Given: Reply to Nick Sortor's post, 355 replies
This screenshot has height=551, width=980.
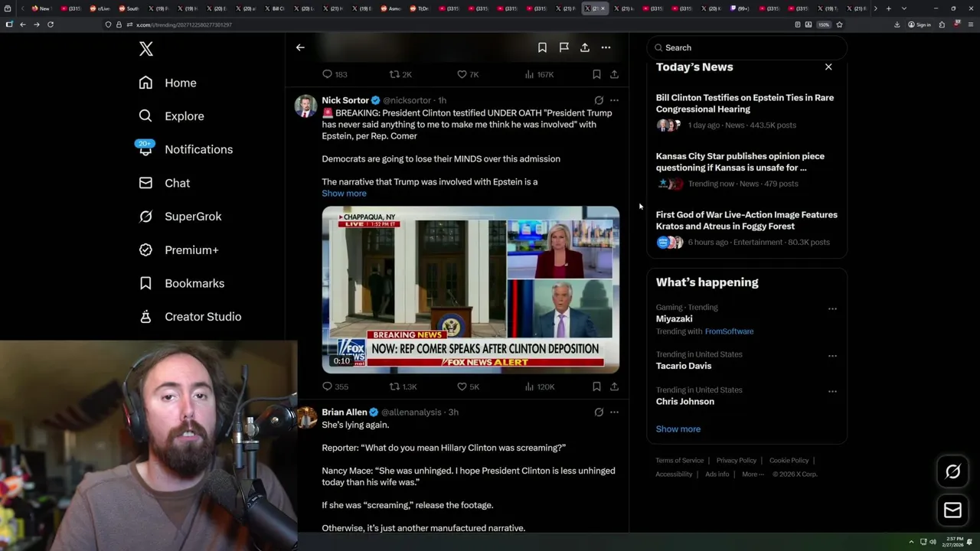Looking at the screenshot, I should [335, 386].
